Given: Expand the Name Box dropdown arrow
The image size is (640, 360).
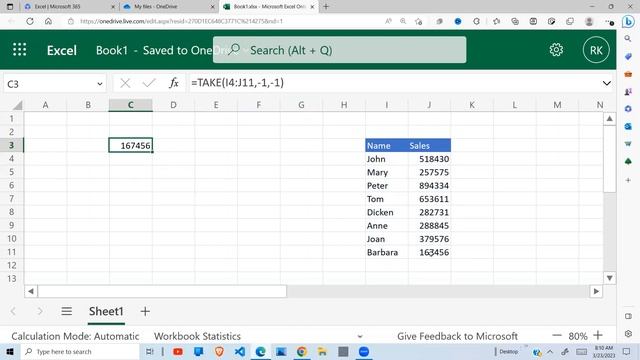Looking at the screenshot, I should pyautogui.click(x=100, y=84).
